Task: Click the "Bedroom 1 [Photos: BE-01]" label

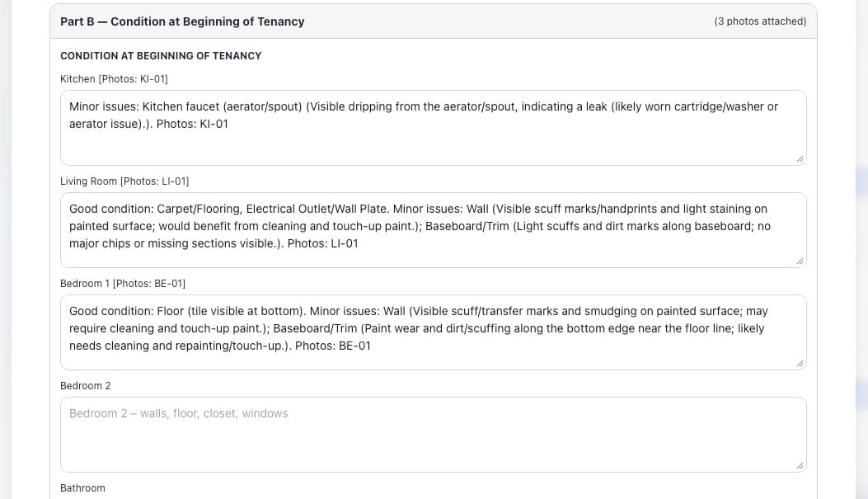Action: [x=123, y=284]
